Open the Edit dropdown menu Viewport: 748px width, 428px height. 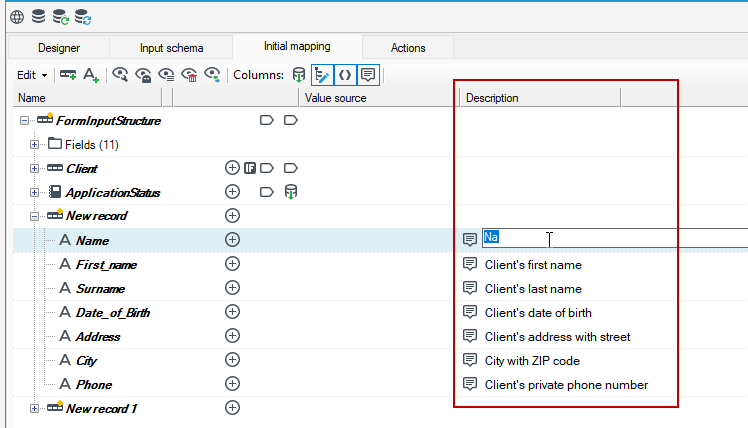31,75
